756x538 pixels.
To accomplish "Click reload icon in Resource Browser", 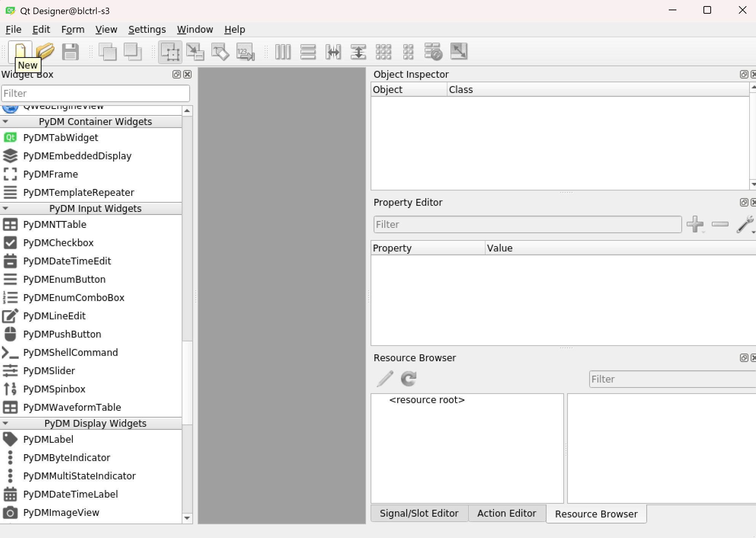I will tap(409, 379).
